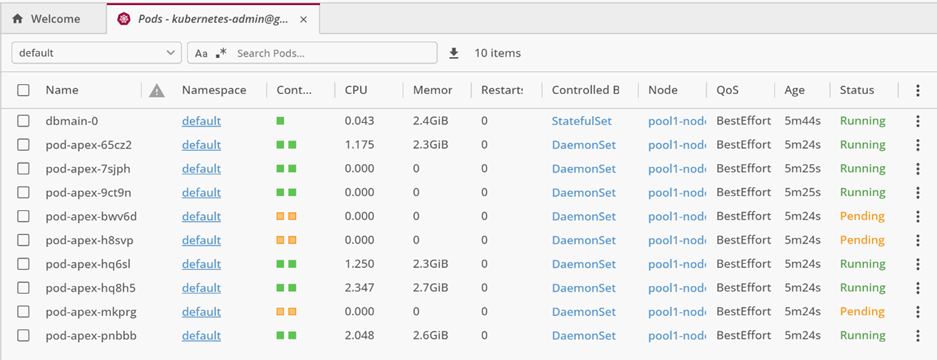
Task: Click the 5m44s age value
Action: [x=803, y=121]
